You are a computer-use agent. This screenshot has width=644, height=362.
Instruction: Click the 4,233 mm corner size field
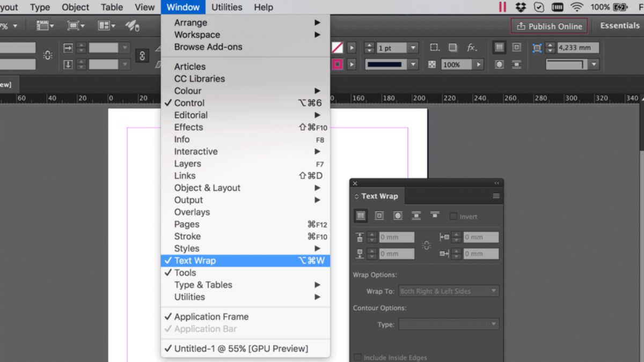pos(577,48)
